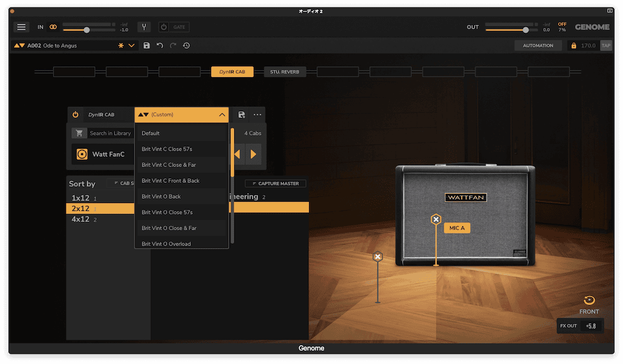Choose Brit Vint O Overload preset

(181, 242)
